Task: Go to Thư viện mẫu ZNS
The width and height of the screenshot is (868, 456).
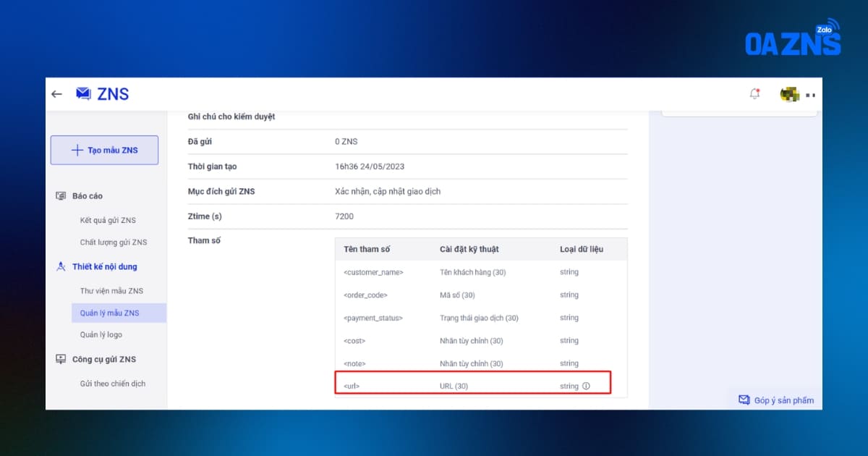Action: point(111,291)
